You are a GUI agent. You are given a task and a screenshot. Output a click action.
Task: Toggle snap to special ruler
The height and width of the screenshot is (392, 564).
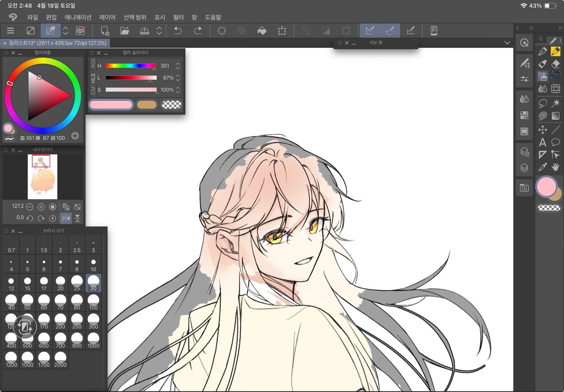[390, 31]
